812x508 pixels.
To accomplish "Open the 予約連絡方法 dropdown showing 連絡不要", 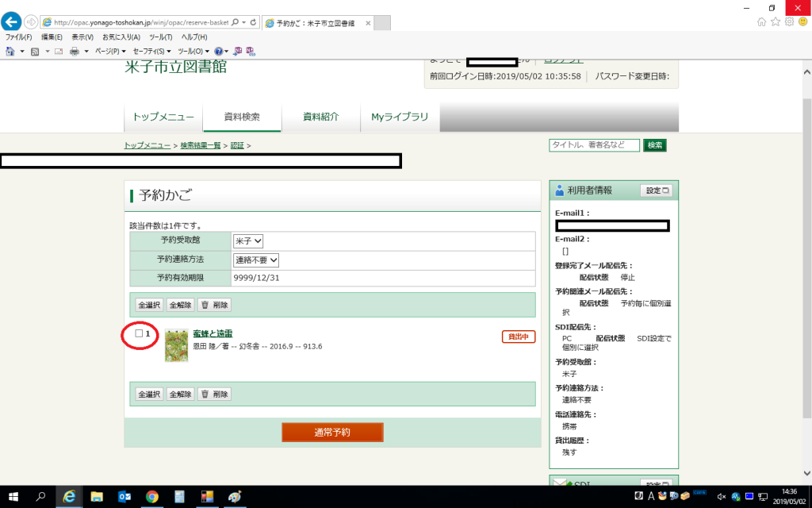I will pyautogui.click(x=256, y=260).
